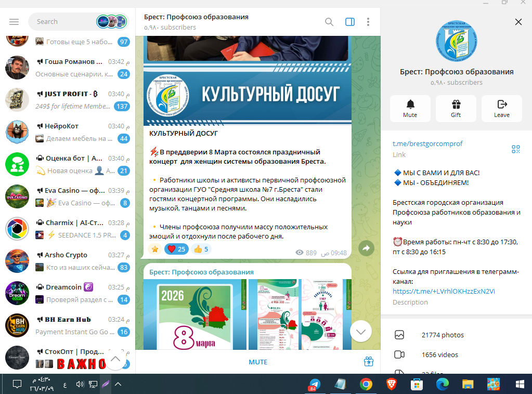Open the gift icon in bottom bar

tap(369, 362)
